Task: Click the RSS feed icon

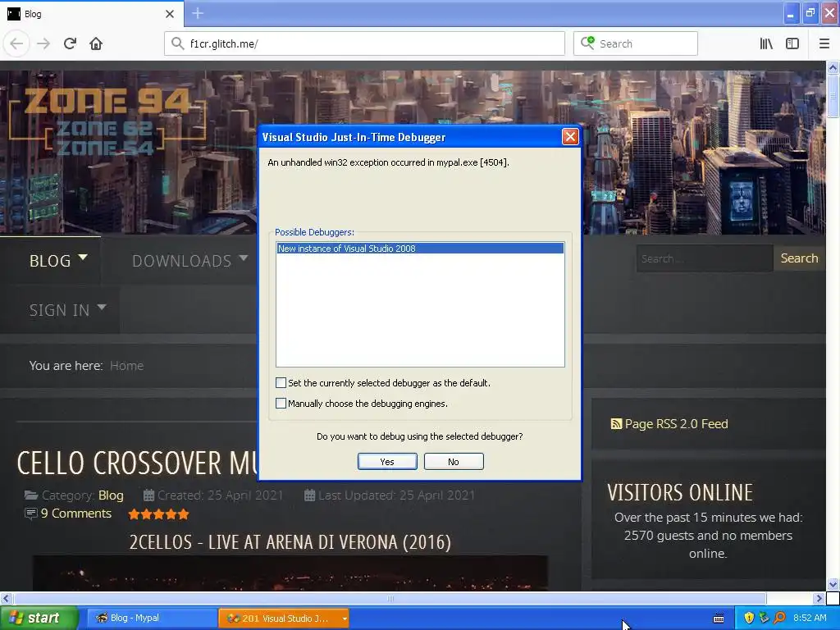Action: tap(616, 424)
